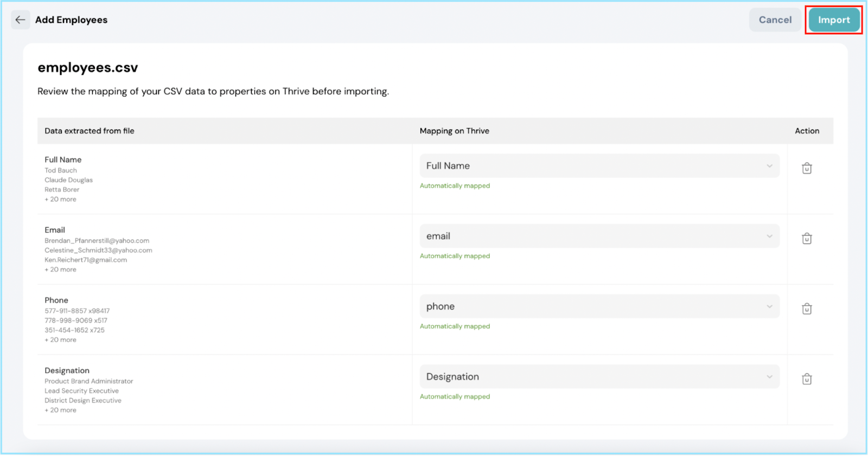Select the Tod Bauch sample name
868x456 pixels.
pos(61,170)
